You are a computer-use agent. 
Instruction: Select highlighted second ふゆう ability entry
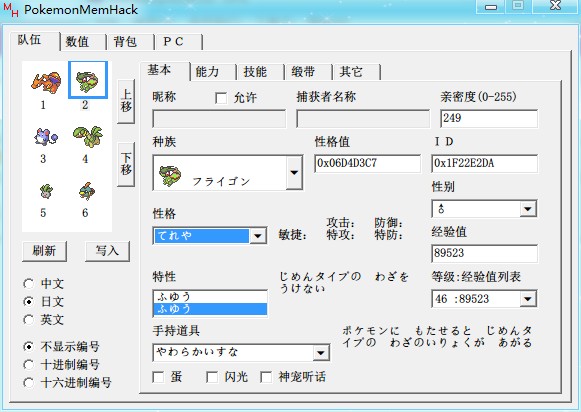pos(210,309)
